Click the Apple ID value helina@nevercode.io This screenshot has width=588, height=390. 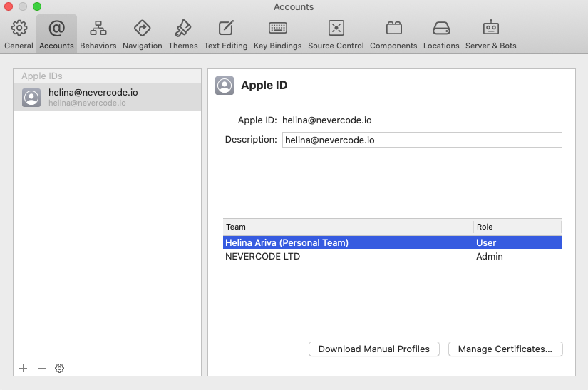click(326, 120)
